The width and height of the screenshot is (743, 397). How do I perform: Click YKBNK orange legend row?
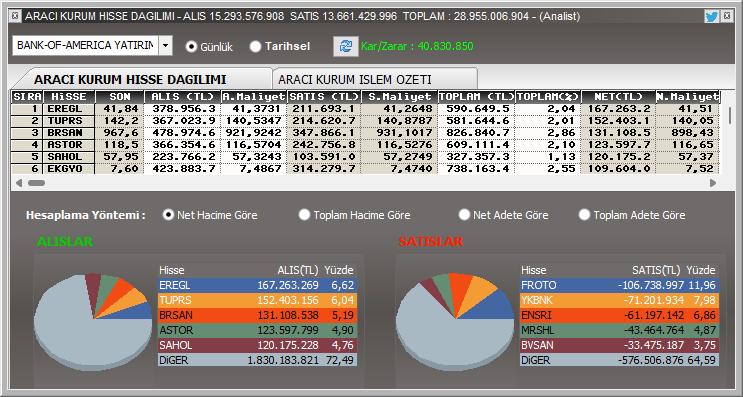pos(619,300)
